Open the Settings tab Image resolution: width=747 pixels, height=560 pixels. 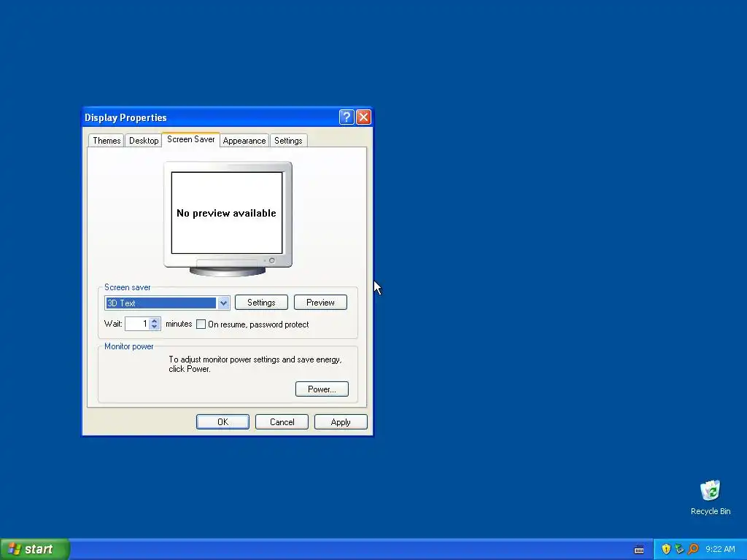tap(288, 141)
